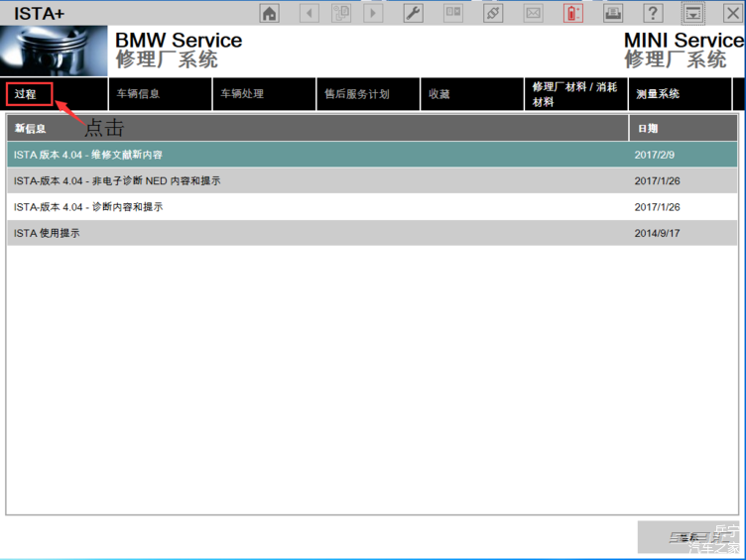Image resolution: width=746 pixels, height=560 pixels.
Task: Click the piston thumbnail image in the header
Action: click(x=54, y=51)
